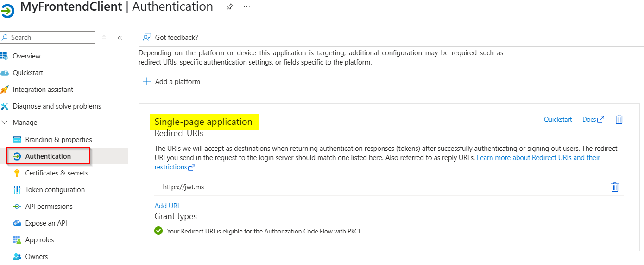Click the Owners people icon
The image size is (644, 265).
pyautogui.click(x=17, y=257)
